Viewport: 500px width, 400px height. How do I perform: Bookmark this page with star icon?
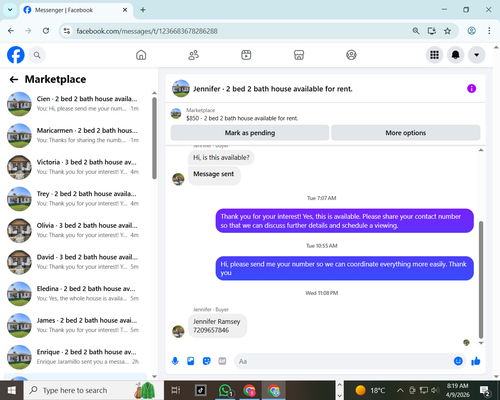click(x=447, y=31)
